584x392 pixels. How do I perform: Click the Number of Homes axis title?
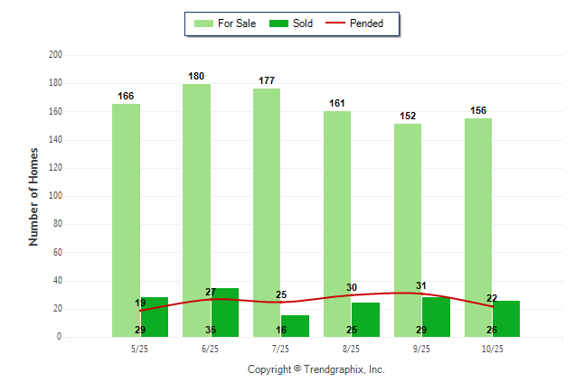click(34, 196)
